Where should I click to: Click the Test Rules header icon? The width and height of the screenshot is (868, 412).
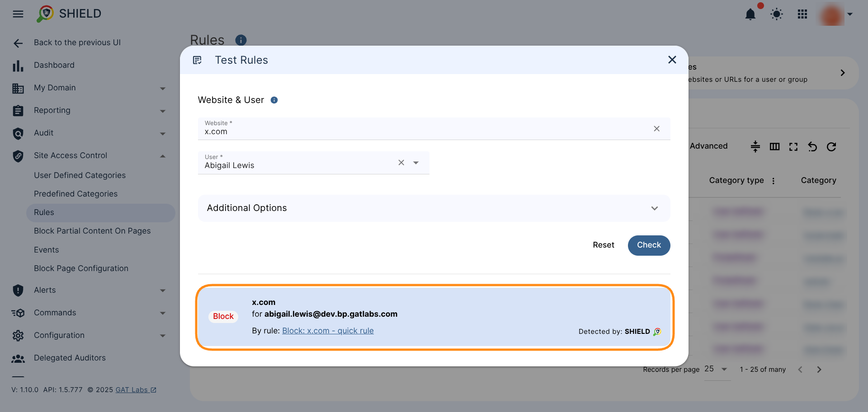pyautogui.click(x=198, y=60)
